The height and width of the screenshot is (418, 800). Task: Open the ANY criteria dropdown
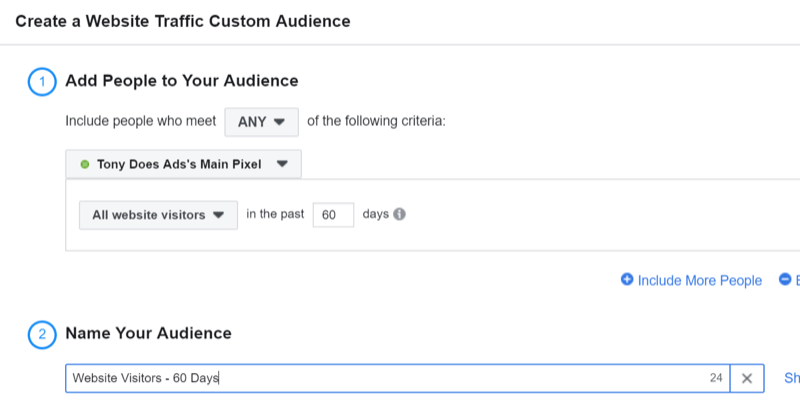point(261,121)
